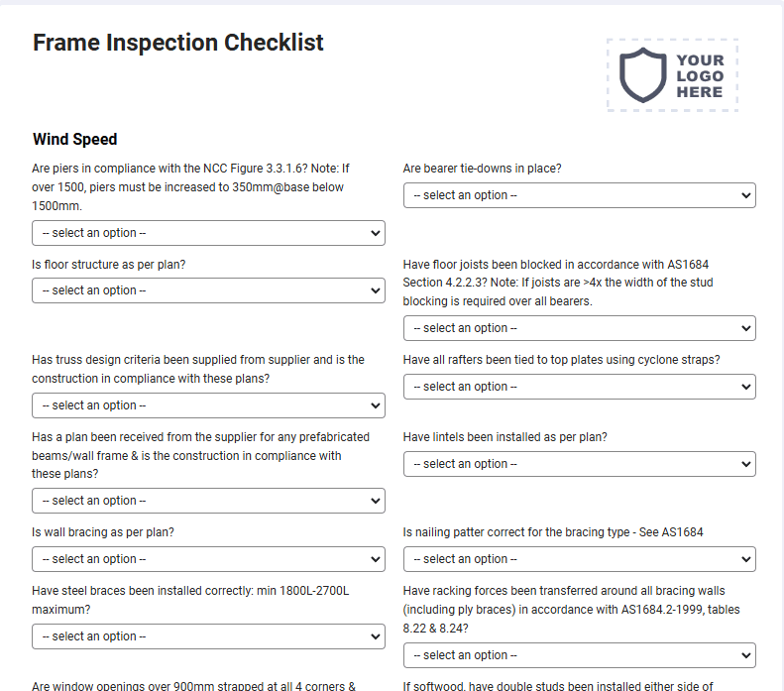Open steel braces installed correctly dropdown
Screen dimensions: 784x691
[x=208, y=636]
